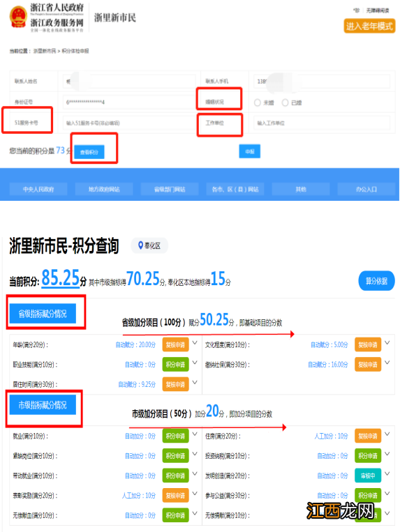Click 复核申请 in the 表彰奖励 row
Image resolution: width=400 pixels, height=532 pixels.
(175, 495)
